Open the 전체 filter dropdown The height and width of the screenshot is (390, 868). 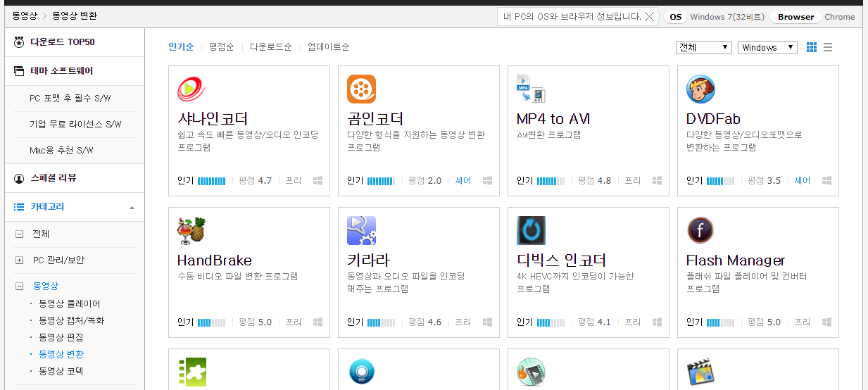click(703, 47)
